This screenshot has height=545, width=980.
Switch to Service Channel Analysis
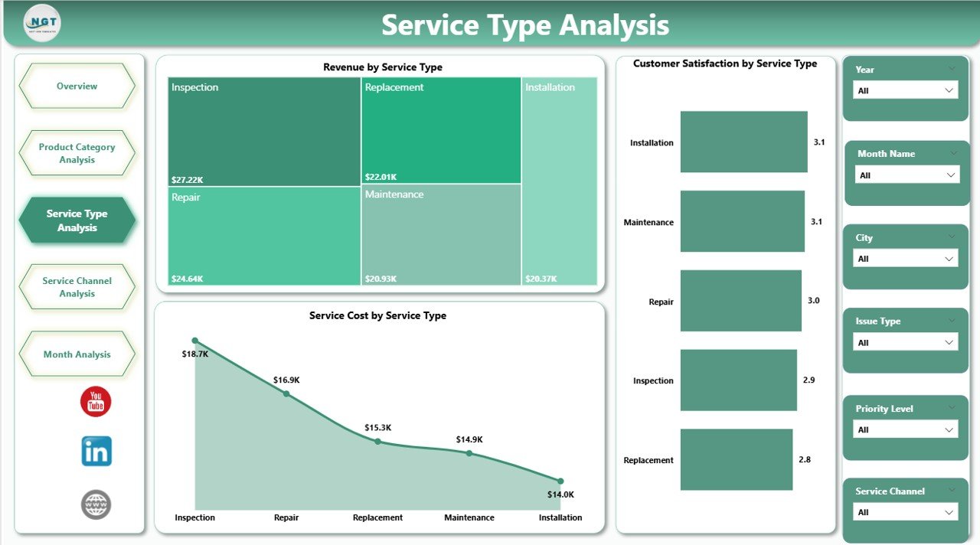point(77,286)
